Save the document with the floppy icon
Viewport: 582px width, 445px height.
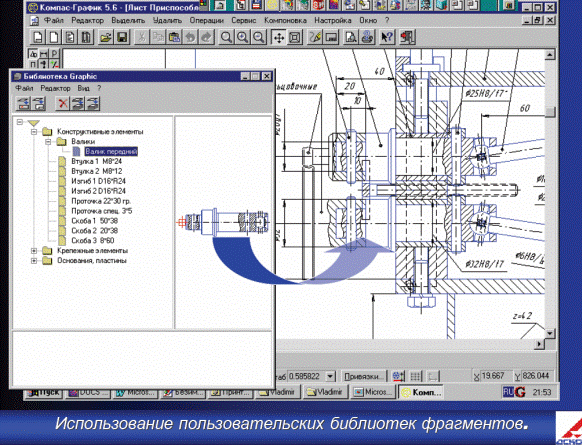[x=122, y=37]
